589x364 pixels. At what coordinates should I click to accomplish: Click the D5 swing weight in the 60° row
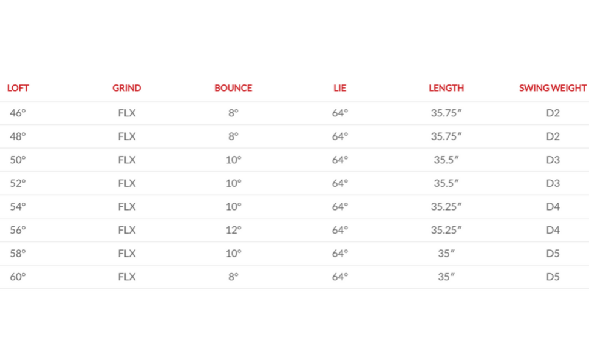point(553,277)
